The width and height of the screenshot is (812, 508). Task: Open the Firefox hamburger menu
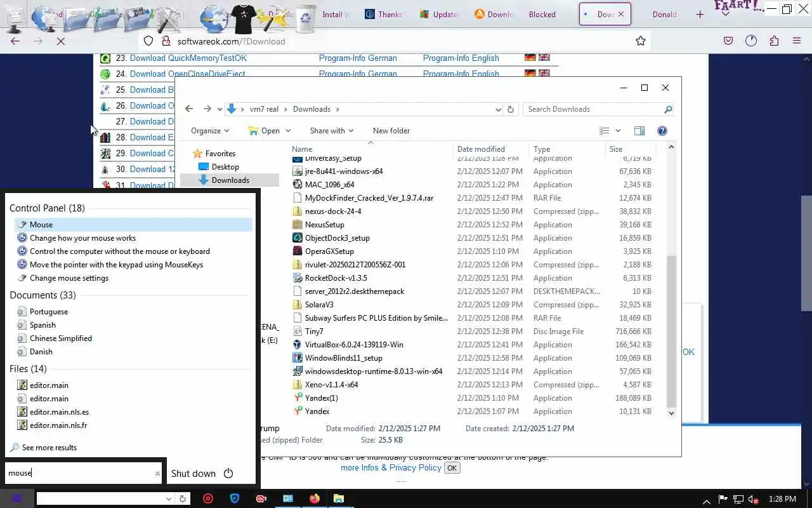coord(797,41)
